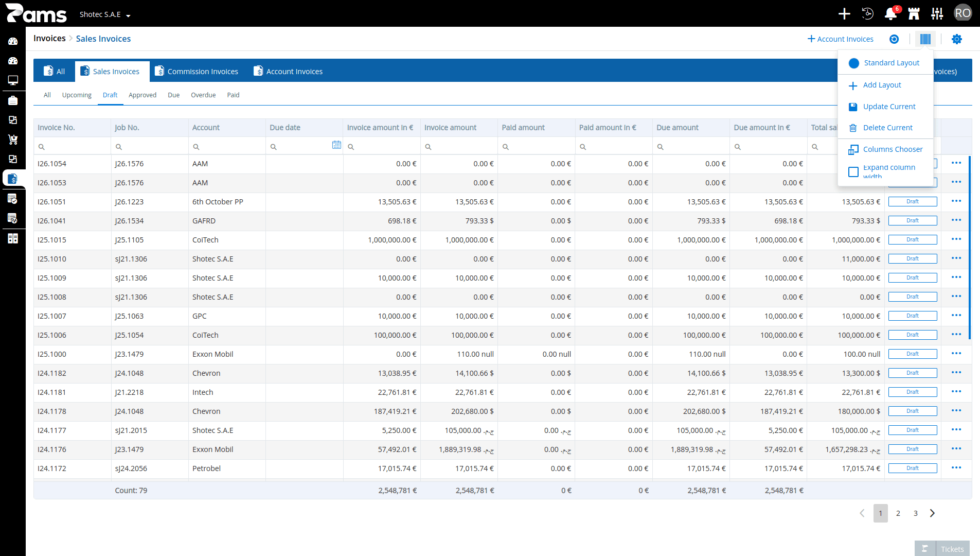Screen dimensions: 980x556
Task: Go to next page arrow in pagination
Action: [x=932, y=513]
